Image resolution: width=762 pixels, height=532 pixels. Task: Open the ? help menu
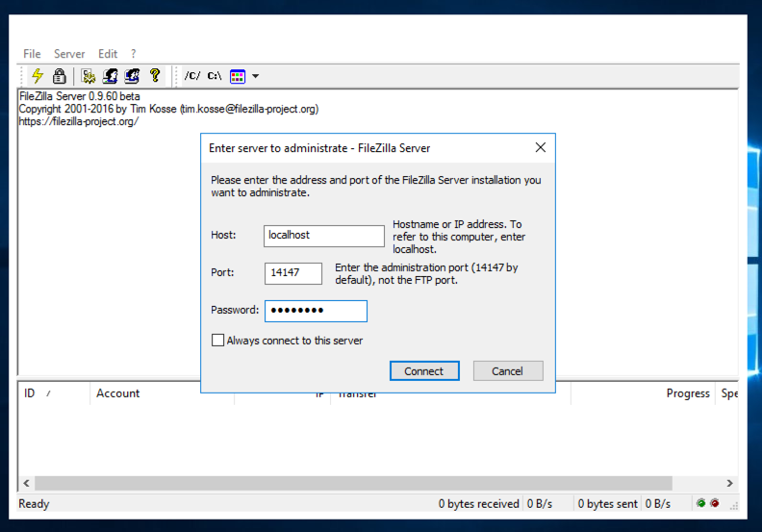pos(133,54)
